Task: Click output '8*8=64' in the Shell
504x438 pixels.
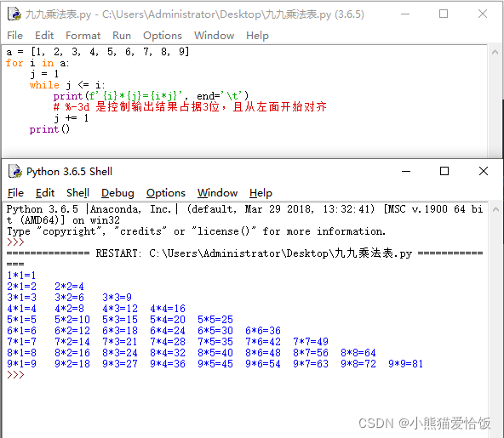Action: point(358,353)
